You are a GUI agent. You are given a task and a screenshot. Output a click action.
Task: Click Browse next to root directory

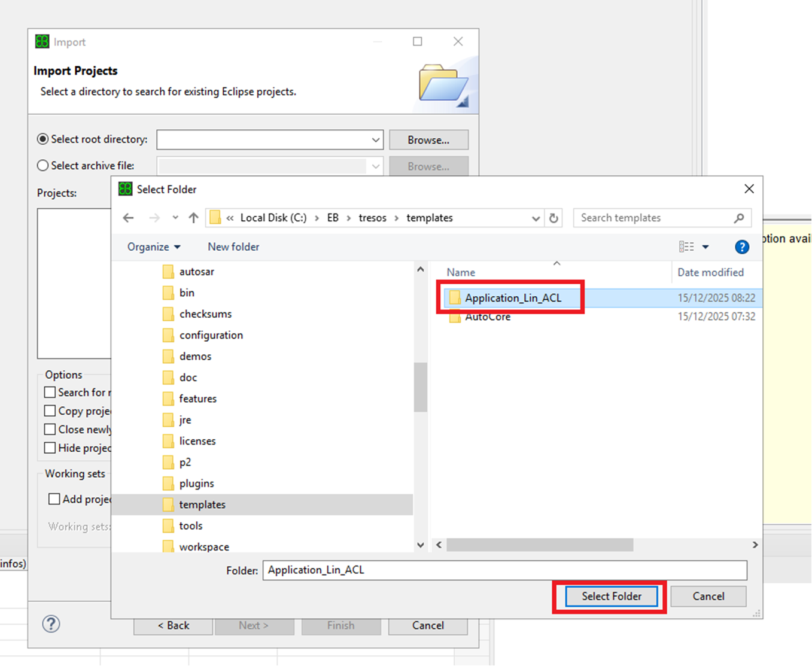tap(428, 140)
